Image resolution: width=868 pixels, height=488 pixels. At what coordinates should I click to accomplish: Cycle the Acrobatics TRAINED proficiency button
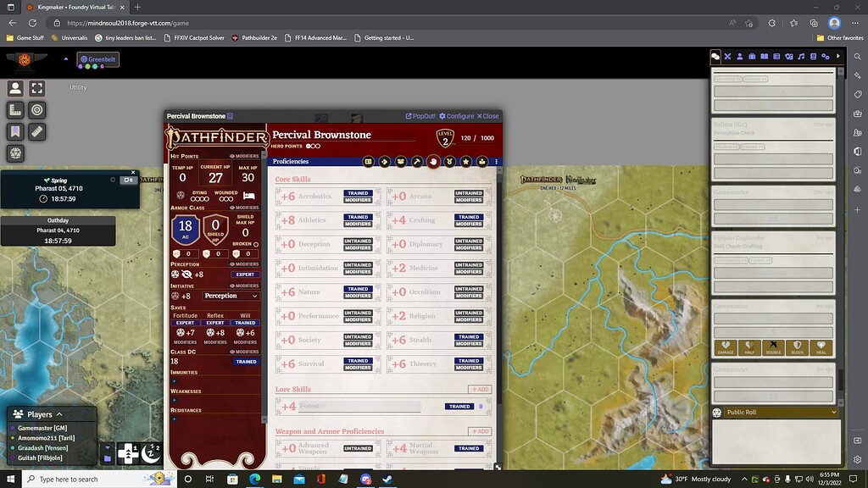[358, 193]
